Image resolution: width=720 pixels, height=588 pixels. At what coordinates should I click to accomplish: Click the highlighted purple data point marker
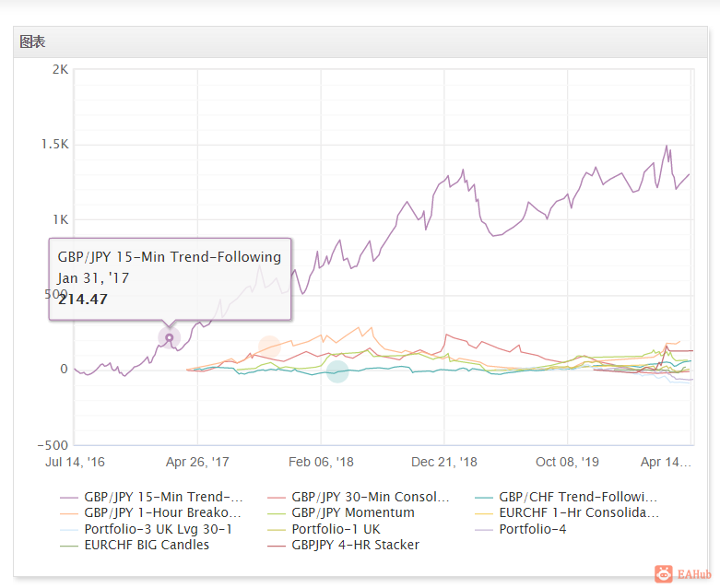tap(170, 338)
